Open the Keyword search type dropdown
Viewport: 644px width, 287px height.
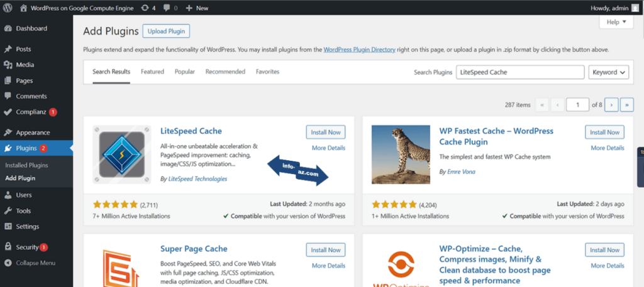(609, 72)
